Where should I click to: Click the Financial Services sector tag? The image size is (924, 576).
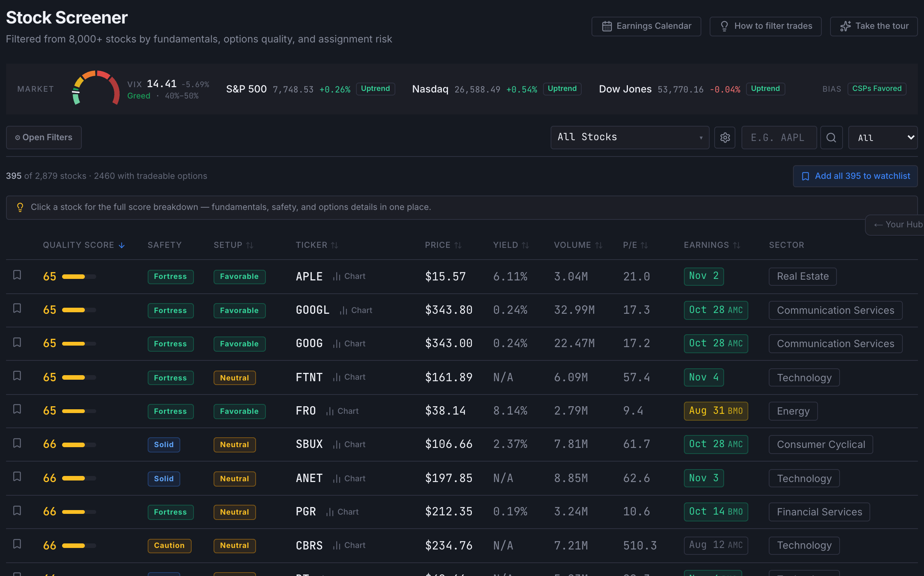click(x=819, y=512)
